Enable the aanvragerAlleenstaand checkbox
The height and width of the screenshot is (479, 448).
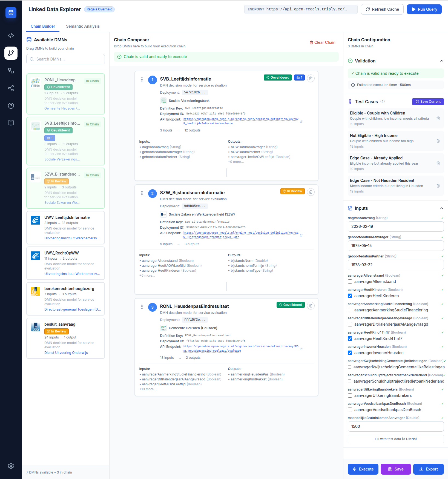350,282
